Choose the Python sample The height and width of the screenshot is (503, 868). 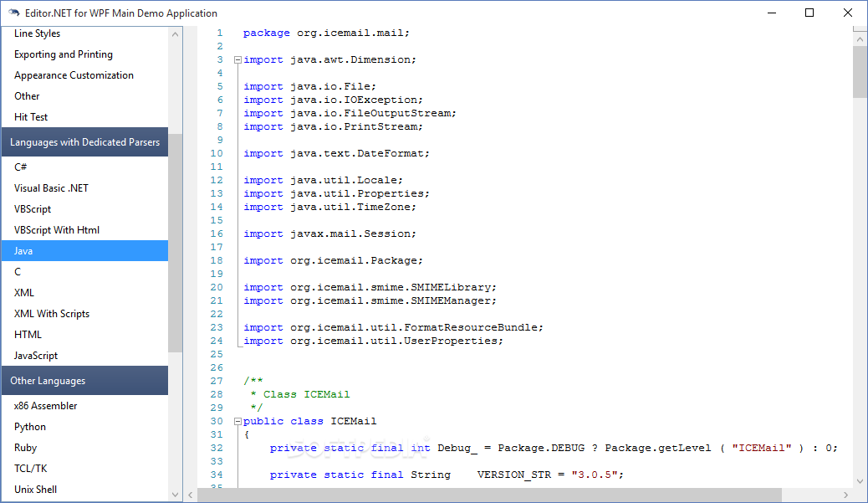click(84, 427)
